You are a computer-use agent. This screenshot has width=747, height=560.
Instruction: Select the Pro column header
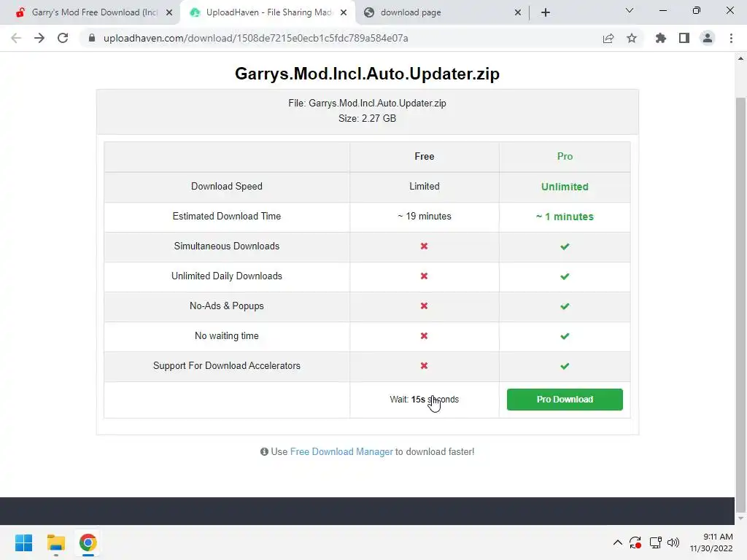[x=565, y=156]
